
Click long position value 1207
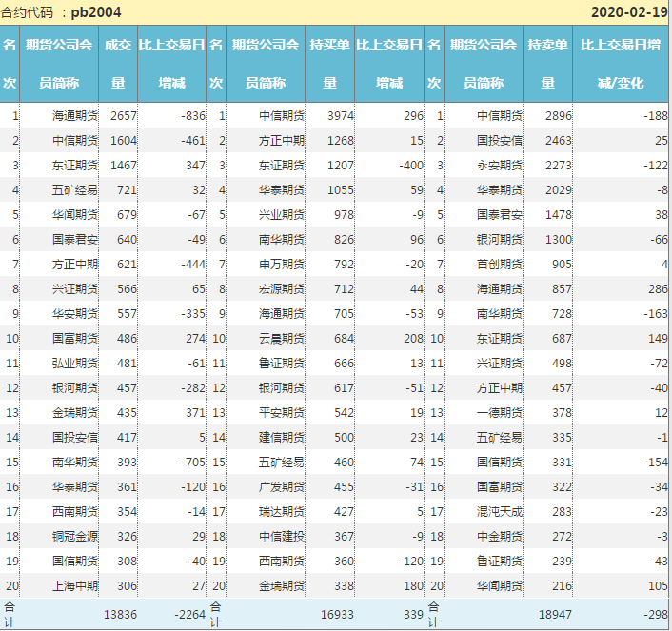[x=341, y=166]
